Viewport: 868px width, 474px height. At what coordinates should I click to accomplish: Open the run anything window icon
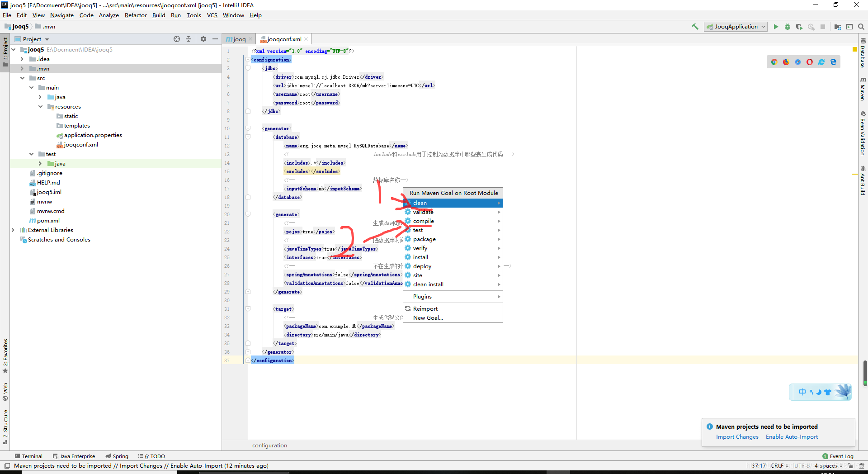(849, 27)
